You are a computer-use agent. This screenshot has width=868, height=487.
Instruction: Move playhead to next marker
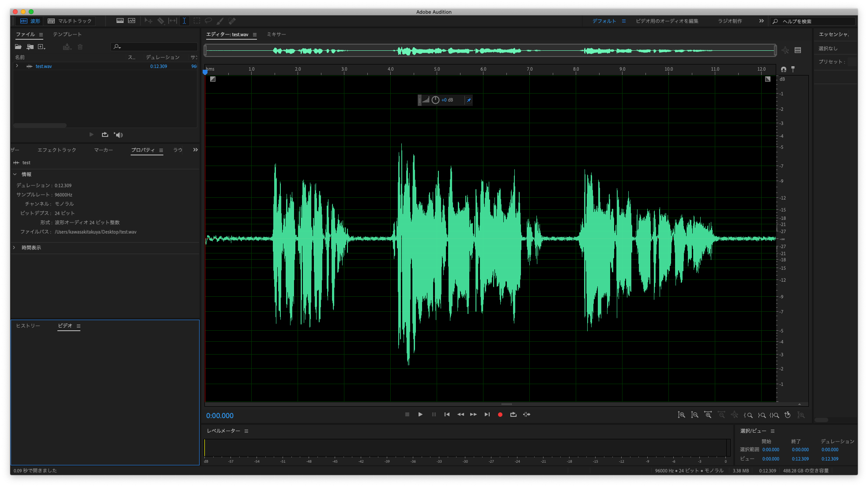[x=487, y=415]
